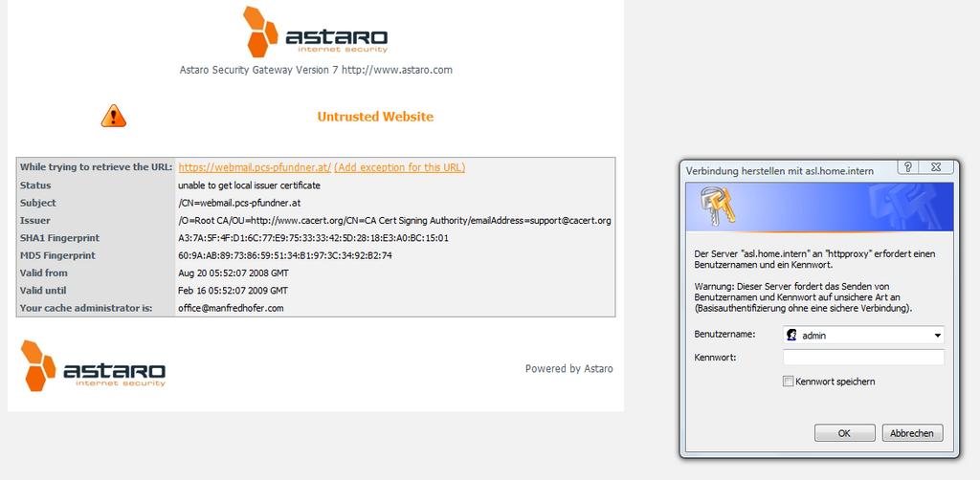This screenshot has height=480, width=980.
Task: Click Astaro Security Gateway Version 7 text
Action: point(316,70)
